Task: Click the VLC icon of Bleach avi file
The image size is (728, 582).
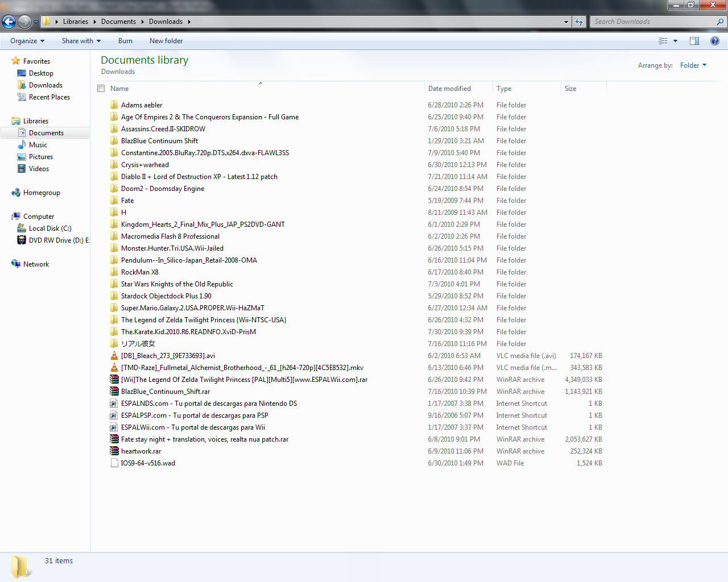Action: click(x=114, y=356)
